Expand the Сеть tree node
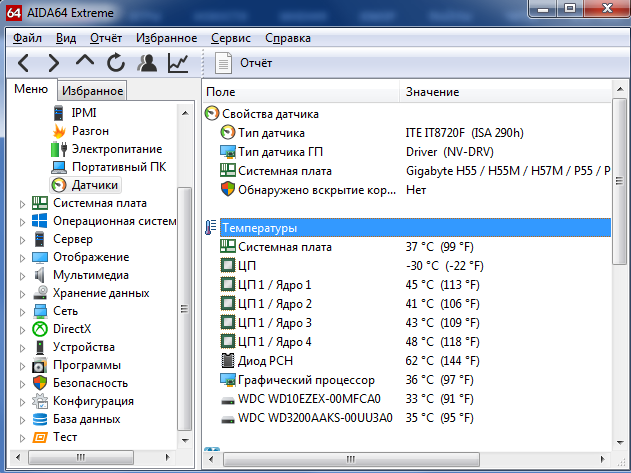This screenshot has height=473, width=631. (x=22, y=312)
